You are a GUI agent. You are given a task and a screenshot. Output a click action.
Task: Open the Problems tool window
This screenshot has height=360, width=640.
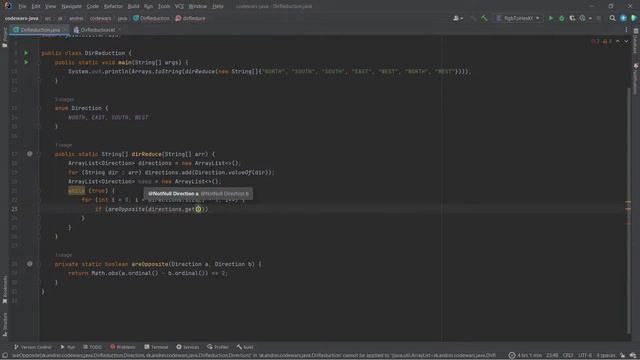click(123, 347)
